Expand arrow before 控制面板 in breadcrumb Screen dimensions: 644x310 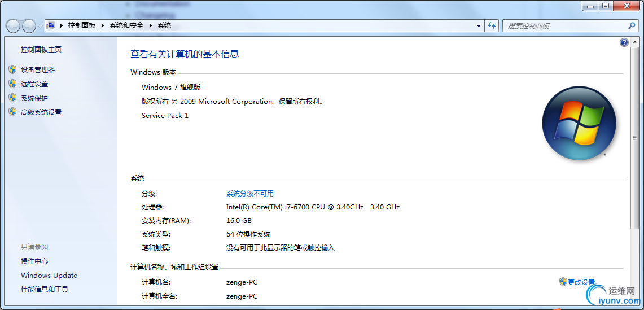click(62, 25)
